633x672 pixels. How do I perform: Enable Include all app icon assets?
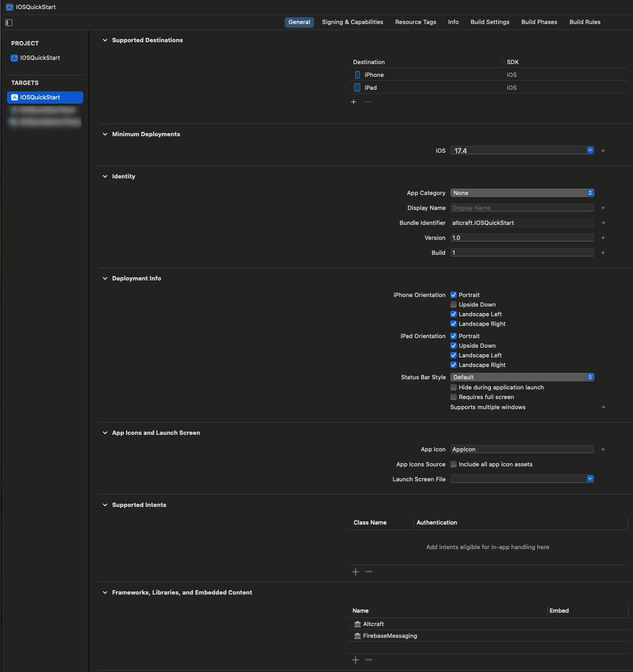coord(454,464)
